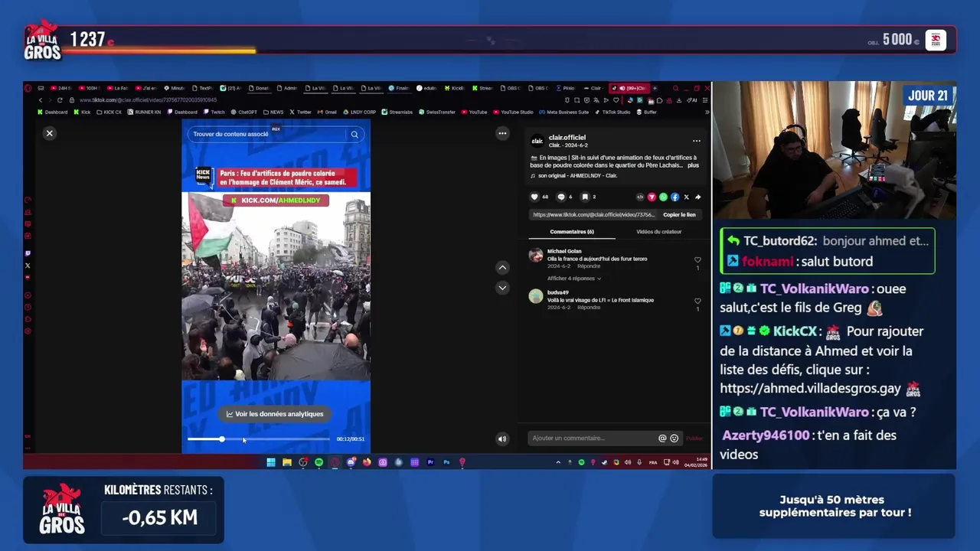The image size is (980, 551).
Task: Like Michael Golan's comment
Action: pos(697,260)
